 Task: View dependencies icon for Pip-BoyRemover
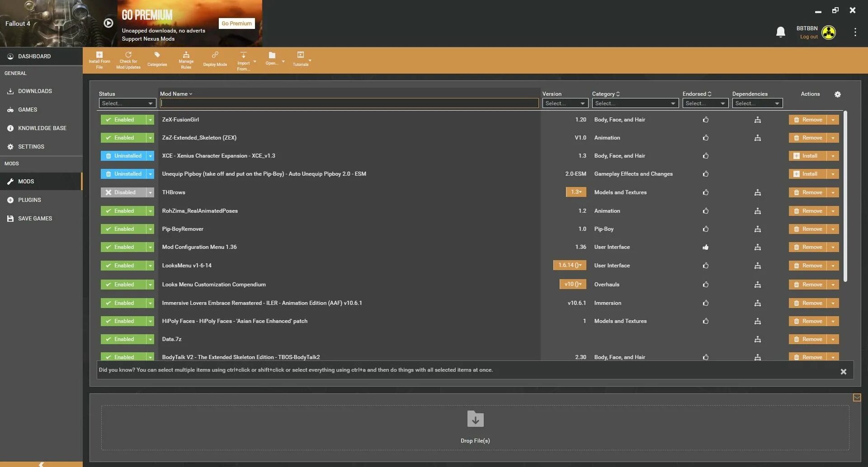click(x=758, y=229)
